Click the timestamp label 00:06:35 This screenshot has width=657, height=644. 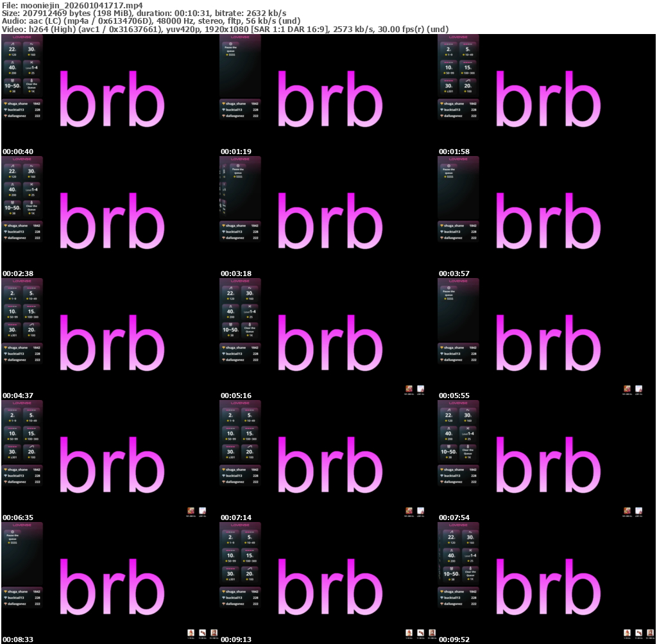pos(17,518)
